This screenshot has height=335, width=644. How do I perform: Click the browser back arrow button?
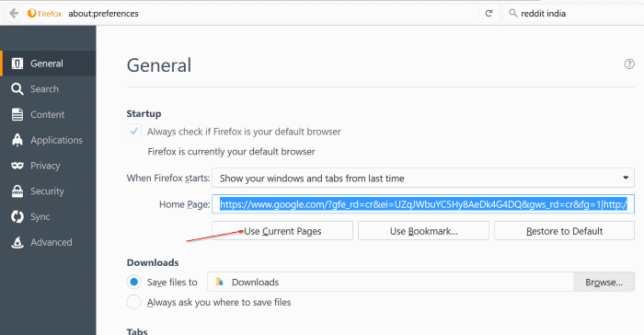14,13
